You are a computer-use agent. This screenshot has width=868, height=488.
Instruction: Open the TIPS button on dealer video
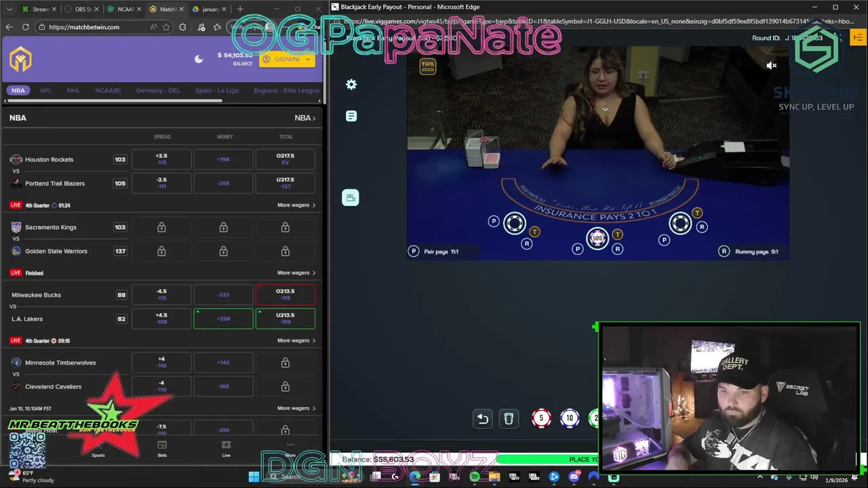click(x=427, y=66)
